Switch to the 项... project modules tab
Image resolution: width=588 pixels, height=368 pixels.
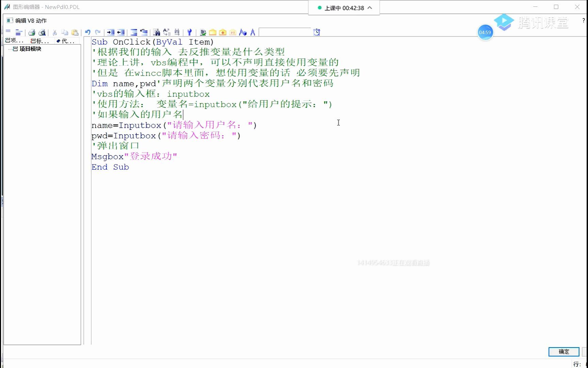pyautogui.click(x=15, y=41)
